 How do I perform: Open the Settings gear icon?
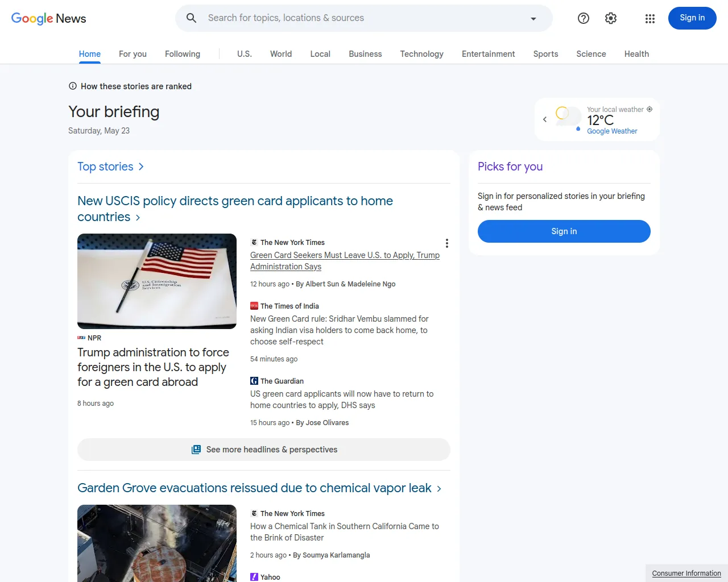[x=611, y=18]
